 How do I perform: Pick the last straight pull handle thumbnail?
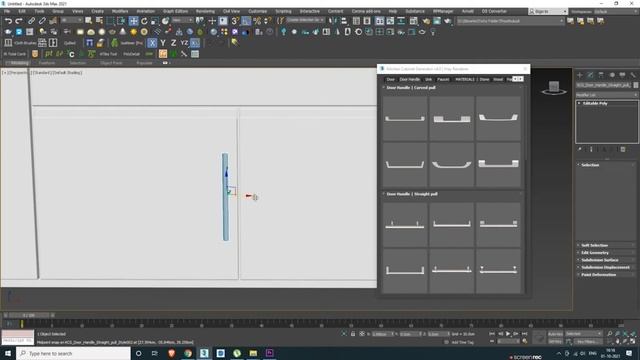point(498,271)
